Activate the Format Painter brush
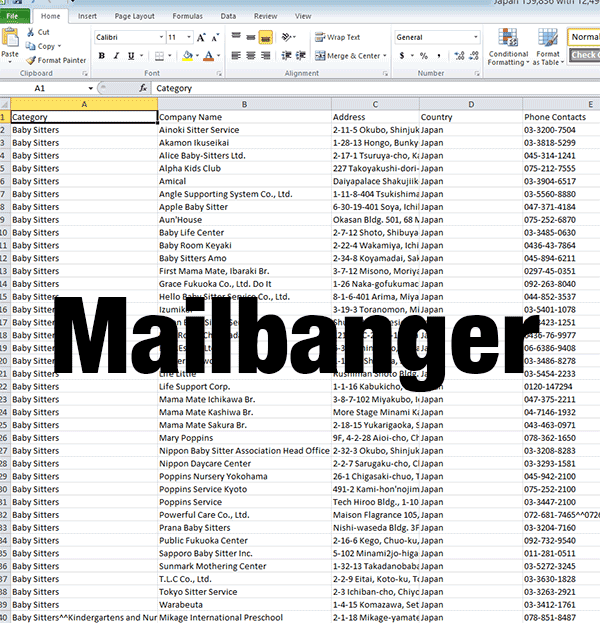Image resolution: width=600 pixels, height=623 pixels. [31, 60]
